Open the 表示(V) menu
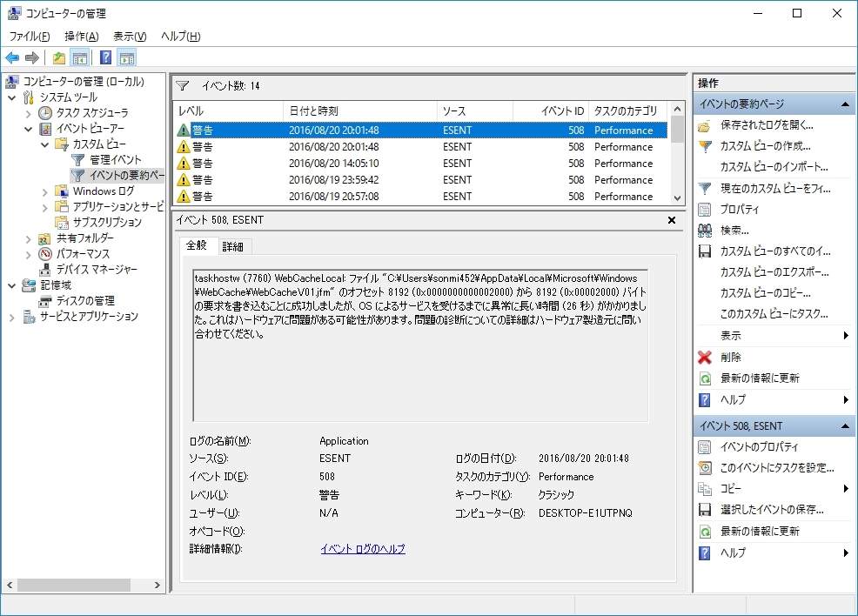This screenshot has height=616, width=858. 130,36
